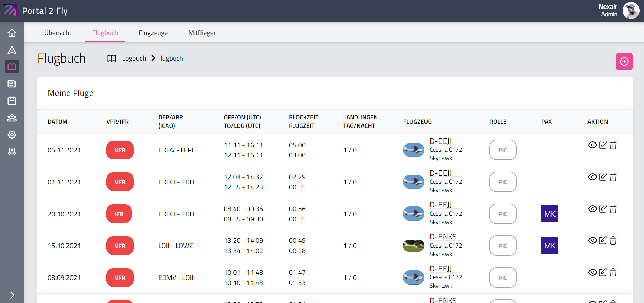Image resolution: width=644 pixels, height=303 pixels.
Task: Open the sliders adjustments sidebar icon
Action: tap(12, 152)
